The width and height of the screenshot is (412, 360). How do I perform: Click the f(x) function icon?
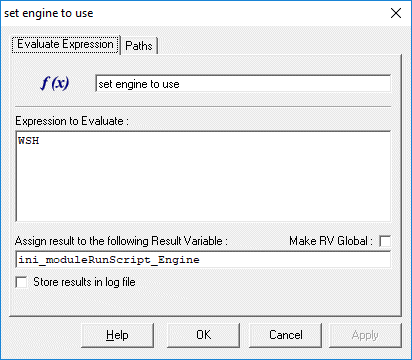pos(55,83)
